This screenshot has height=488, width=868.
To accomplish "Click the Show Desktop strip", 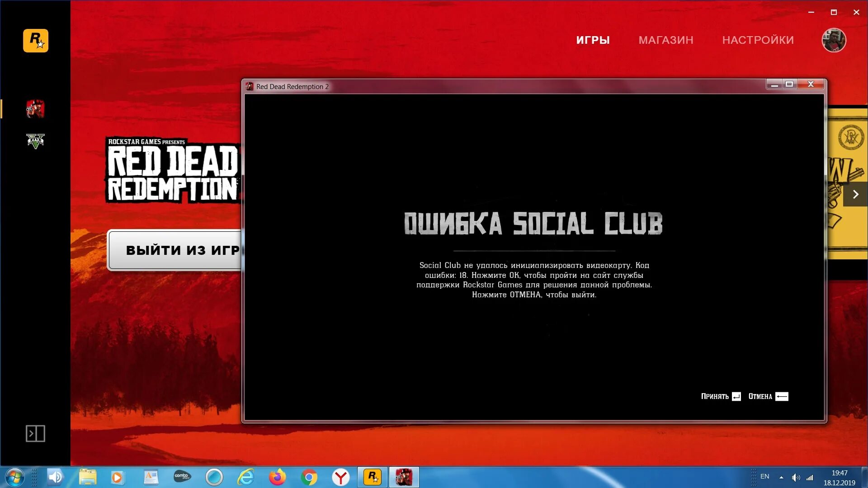I will point(864,477).
